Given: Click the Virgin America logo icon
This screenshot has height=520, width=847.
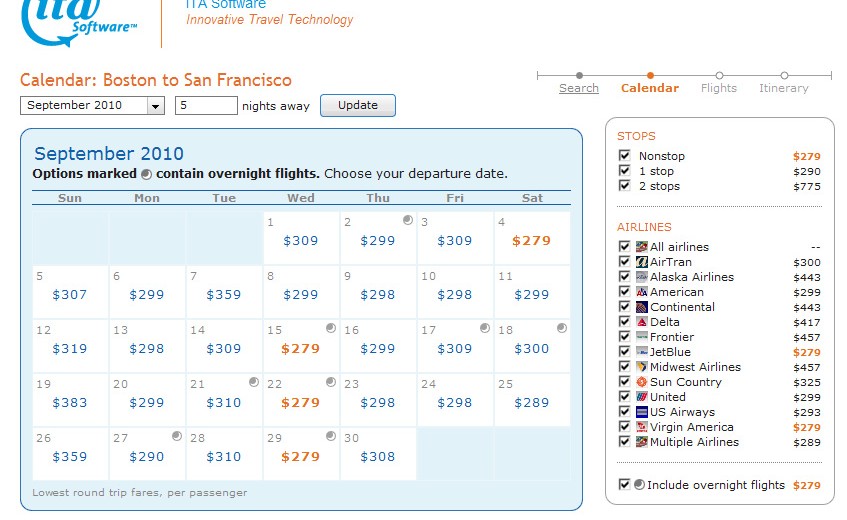Looking at the screenshot, I should (x=641, y=427).
